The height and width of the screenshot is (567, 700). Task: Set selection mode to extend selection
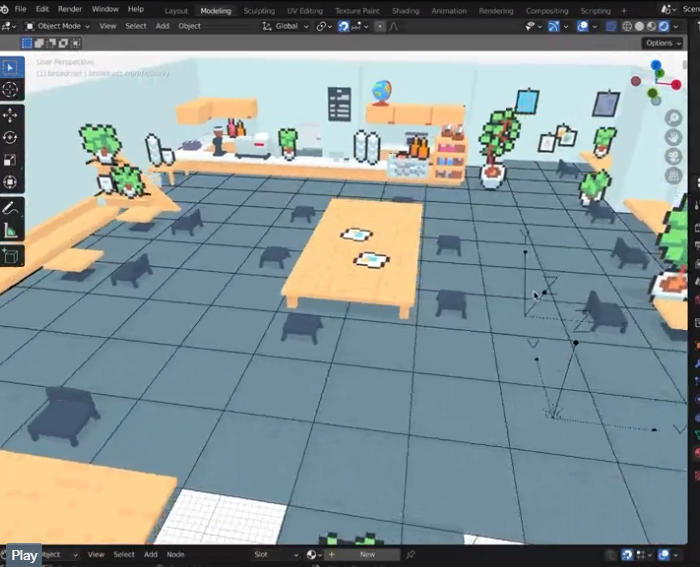pyautogui.click(x=39, y=43)
